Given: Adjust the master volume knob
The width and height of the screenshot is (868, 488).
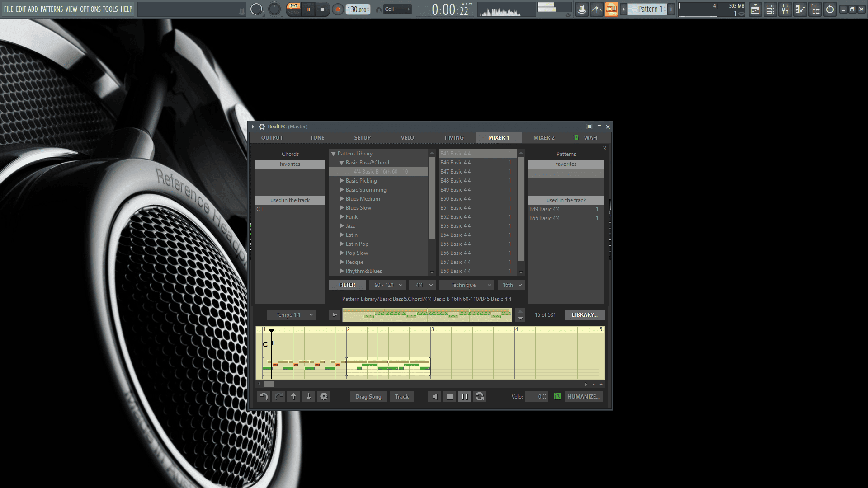Looking at the screenshot, I should [256, 9].
